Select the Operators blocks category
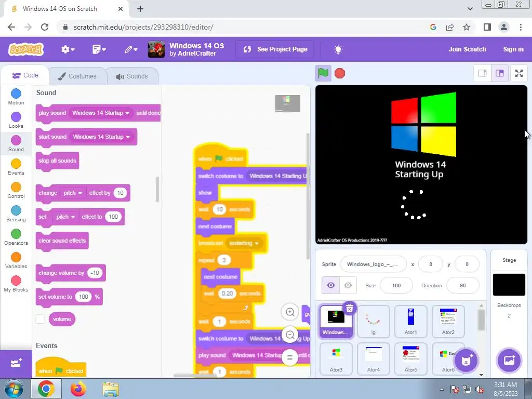Screen dimensions: 532x399 pyautogui.click(x=16, y=237)
